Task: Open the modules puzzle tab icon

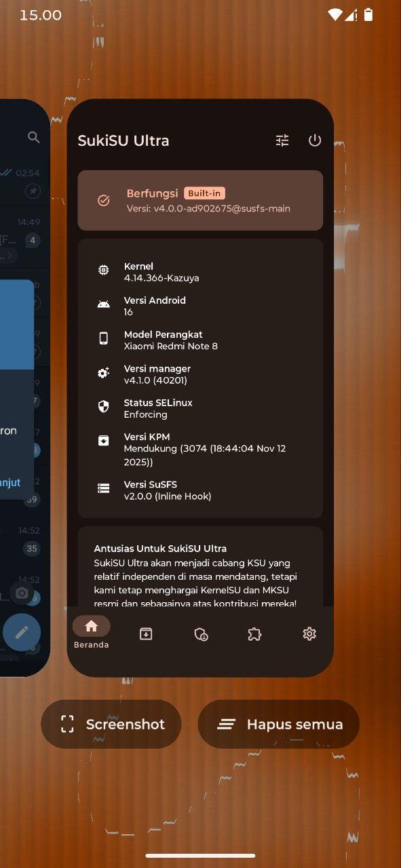Action: (x=254, y=634)
